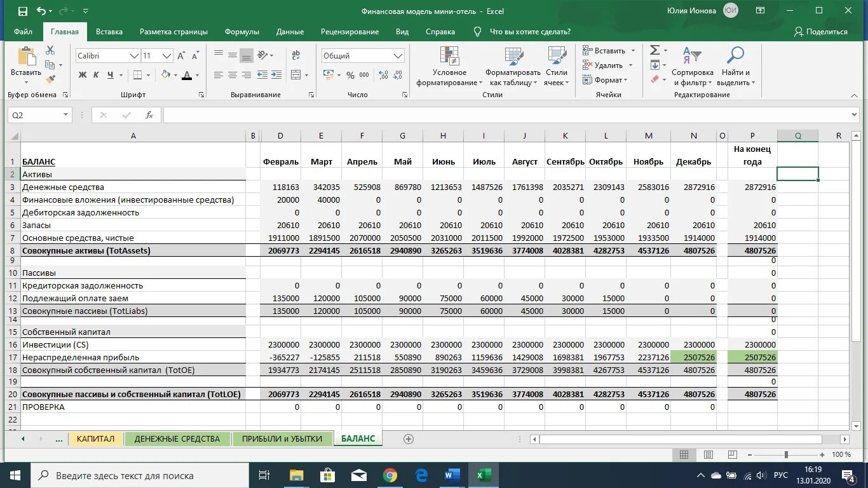The width and height of the screenshot is (868, 488).
Task: Open number format Общий dropdown
Action: [x=398, y=56]
